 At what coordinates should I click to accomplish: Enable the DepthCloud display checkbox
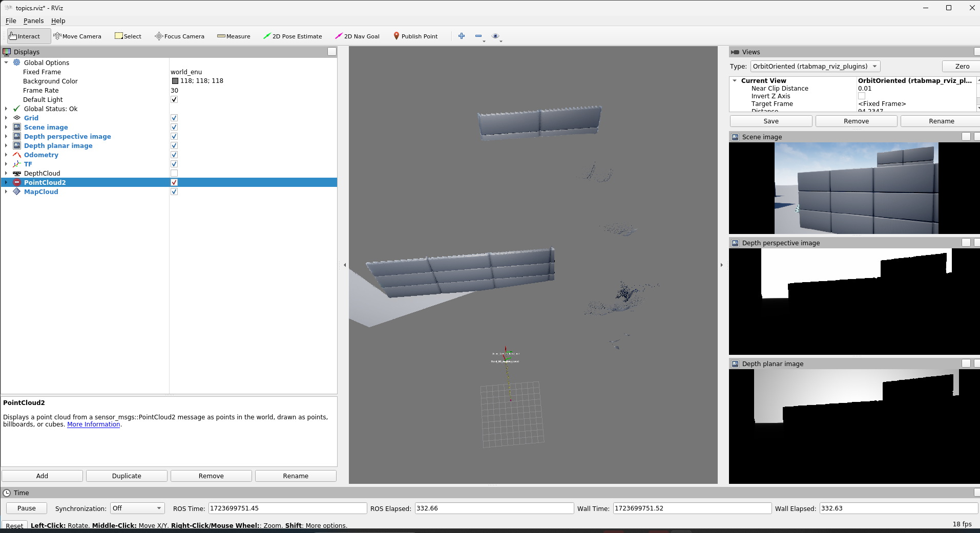(x=174, y=174)
